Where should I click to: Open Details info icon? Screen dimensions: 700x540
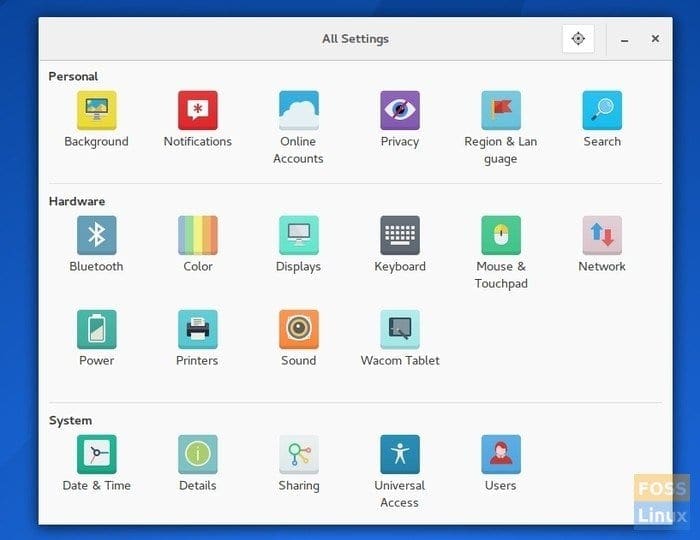[198, 454]
